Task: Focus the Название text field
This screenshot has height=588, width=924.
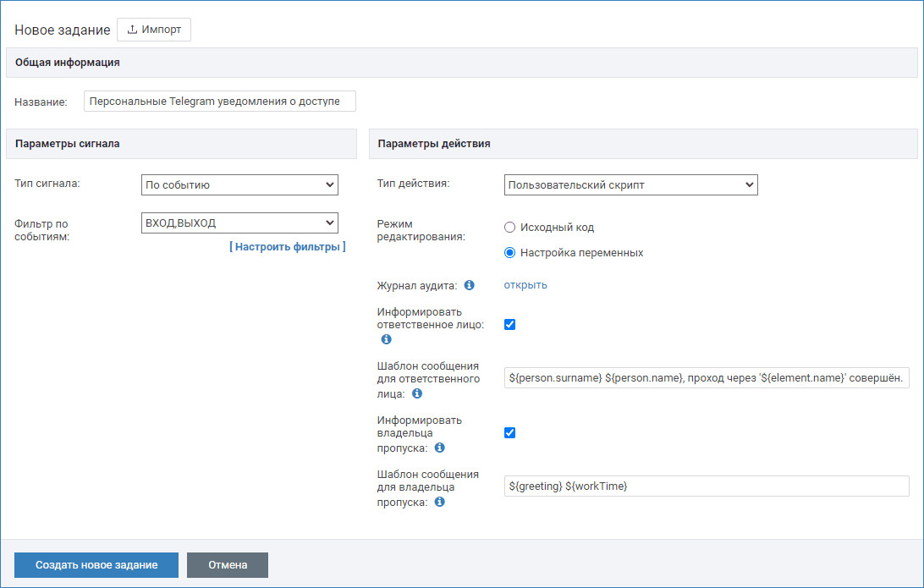Action: [x=220, y=101]
